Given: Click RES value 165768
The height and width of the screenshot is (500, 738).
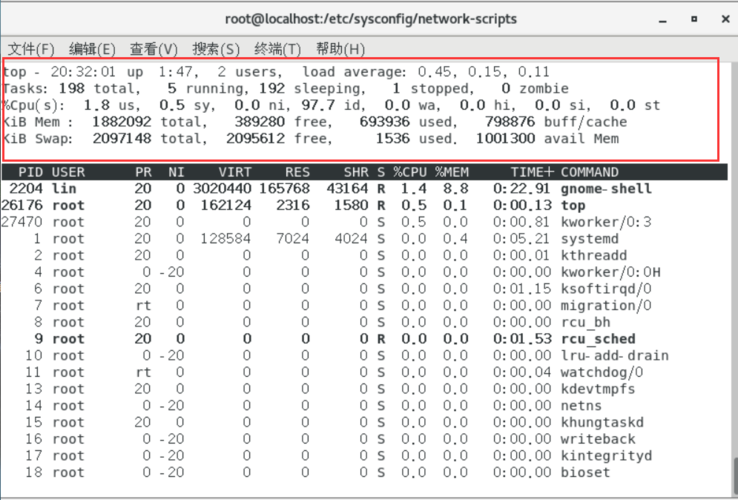Looking at the screenshot, I should pos(284,189).
